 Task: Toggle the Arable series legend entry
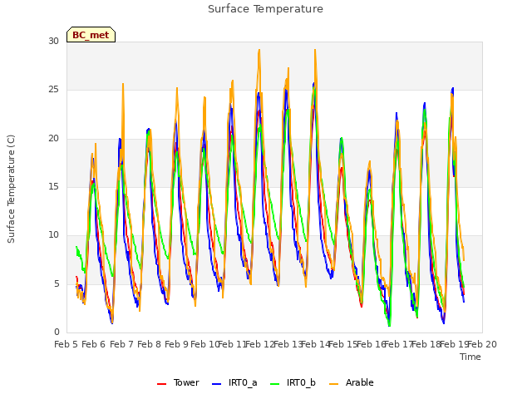coord(352,382)
